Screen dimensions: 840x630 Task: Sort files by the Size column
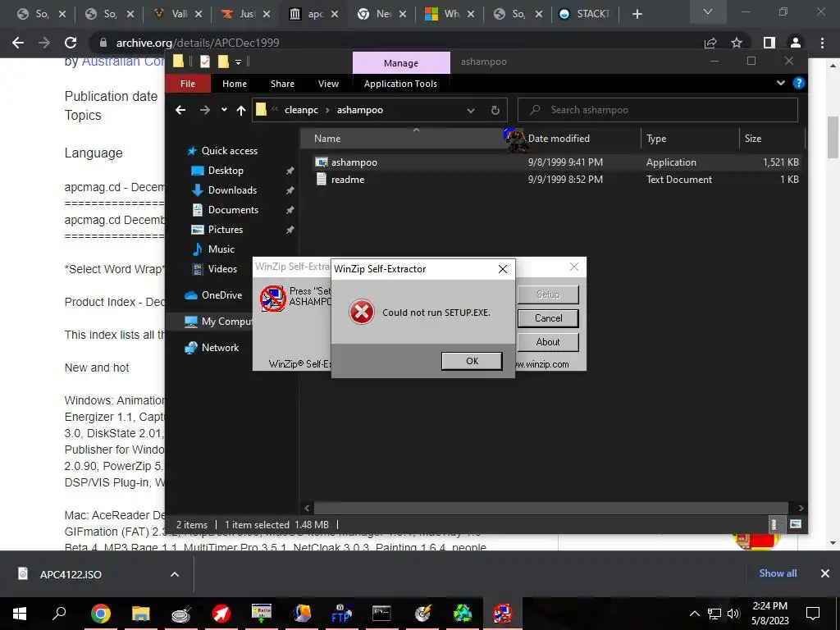pyautogui.click(x=753, y=138)
